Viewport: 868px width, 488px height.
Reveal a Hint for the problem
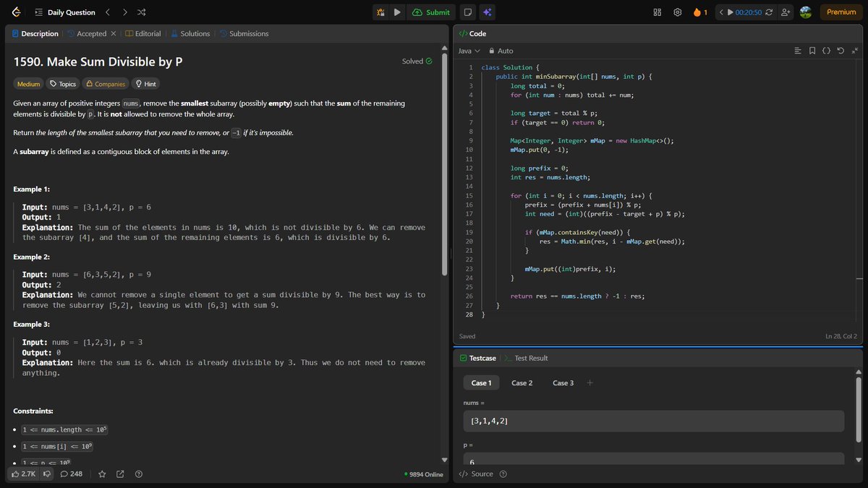pyautogui.click(x=145, y=83)
